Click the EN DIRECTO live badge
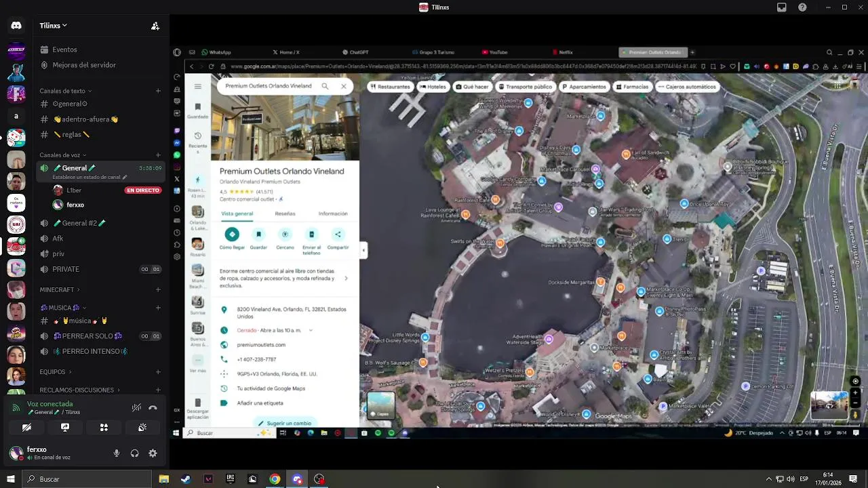The image size is (868, 488). [142, 190]
